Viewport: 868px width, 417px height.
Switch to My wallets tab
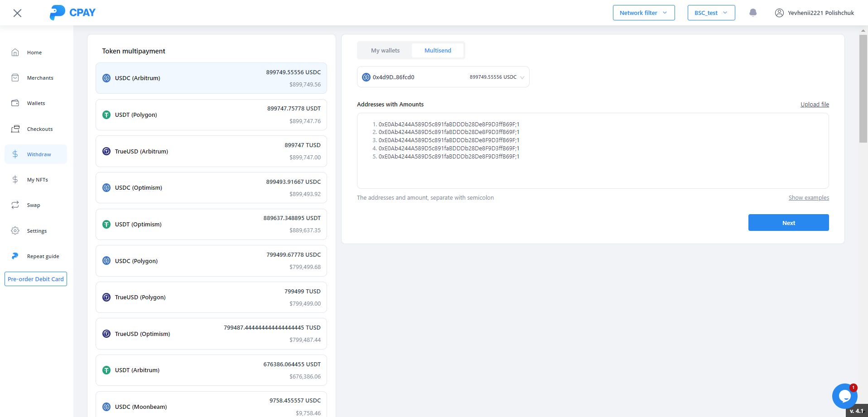coord(385,51)
